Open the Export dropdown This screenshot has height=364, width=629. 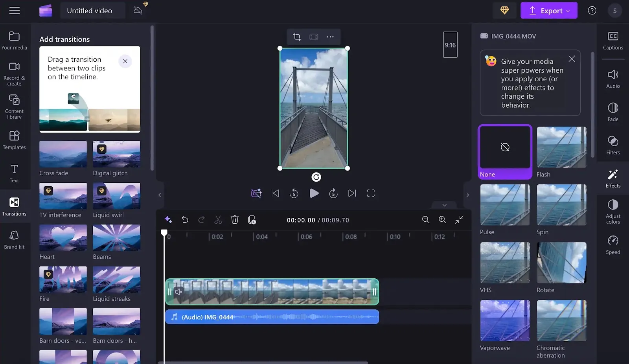pos(549,11)
